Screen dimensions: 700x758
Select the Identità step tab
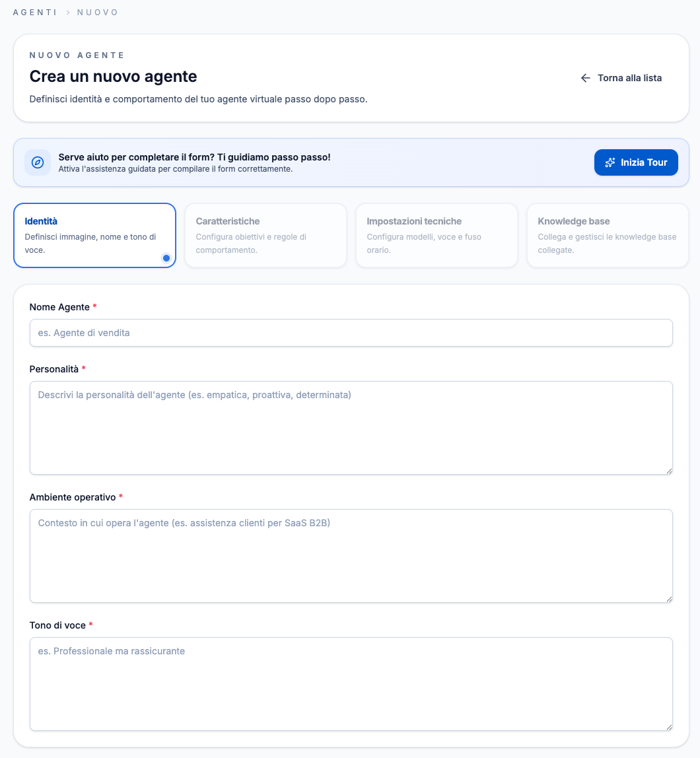94,235
